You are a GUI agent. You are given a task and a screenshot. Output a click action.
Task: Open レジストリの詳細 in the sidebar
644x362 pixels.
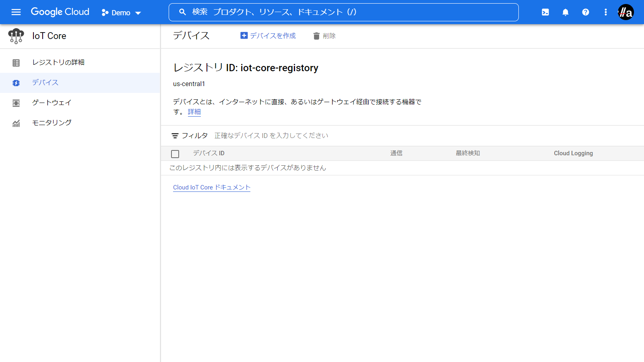coord(58,62)
